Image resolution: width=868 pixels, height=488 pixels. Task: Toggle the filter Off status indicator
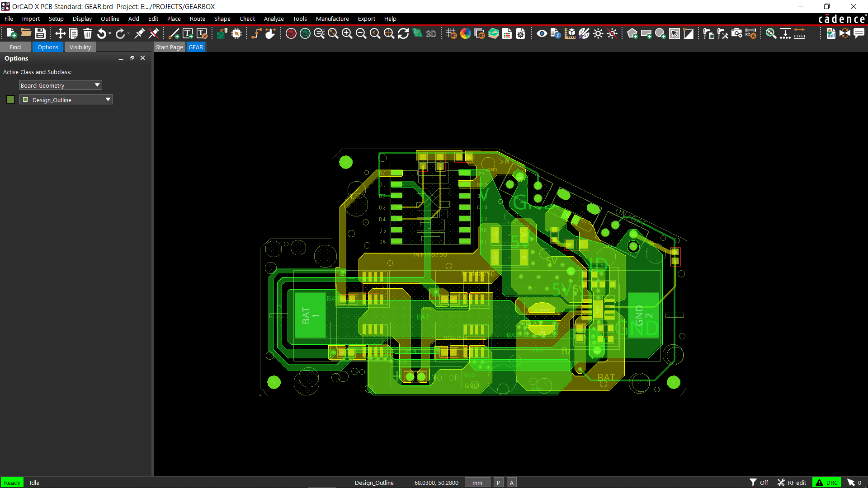pos(759,483)
